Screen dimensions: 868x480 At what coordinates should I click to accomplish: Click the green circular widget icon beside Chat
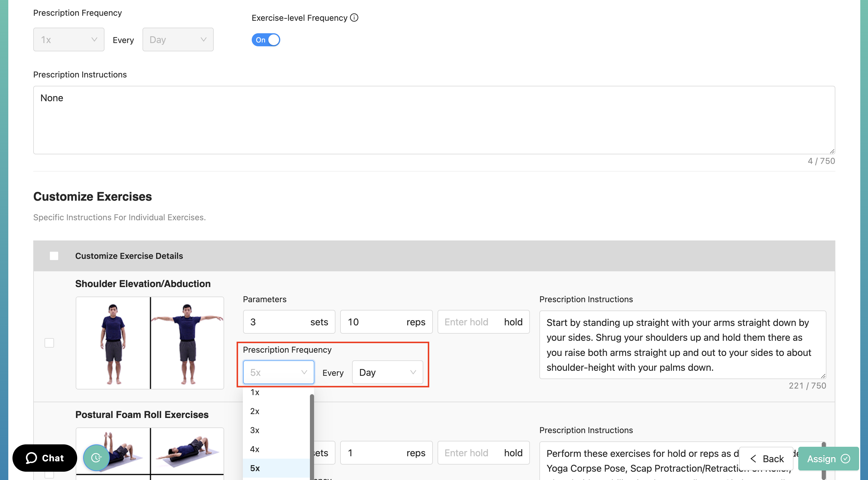tap(96, 457)
